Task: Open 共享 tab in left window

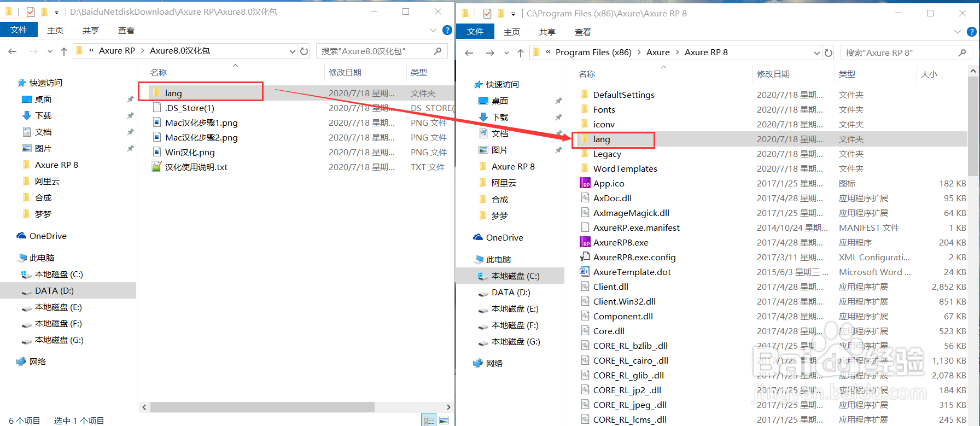Action: click(91, 30)
